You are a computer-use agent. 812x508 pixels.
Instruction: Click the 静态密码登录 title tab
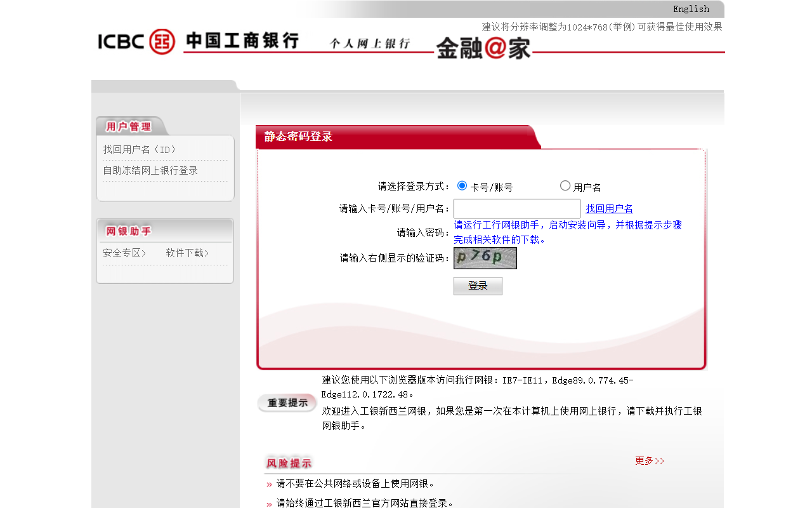pyautogui.click(x=298, y=137)
